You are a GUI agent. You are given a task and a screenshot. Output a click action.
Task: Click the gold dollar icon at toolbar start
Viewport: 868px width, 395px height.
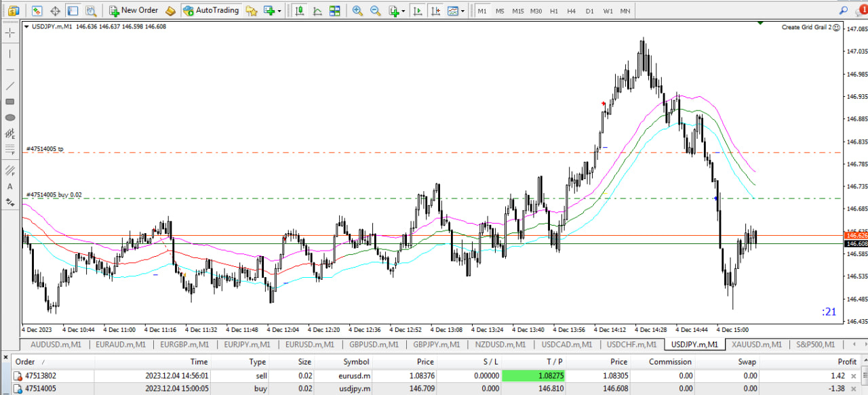pyautogui.click(x=13, y=10)
